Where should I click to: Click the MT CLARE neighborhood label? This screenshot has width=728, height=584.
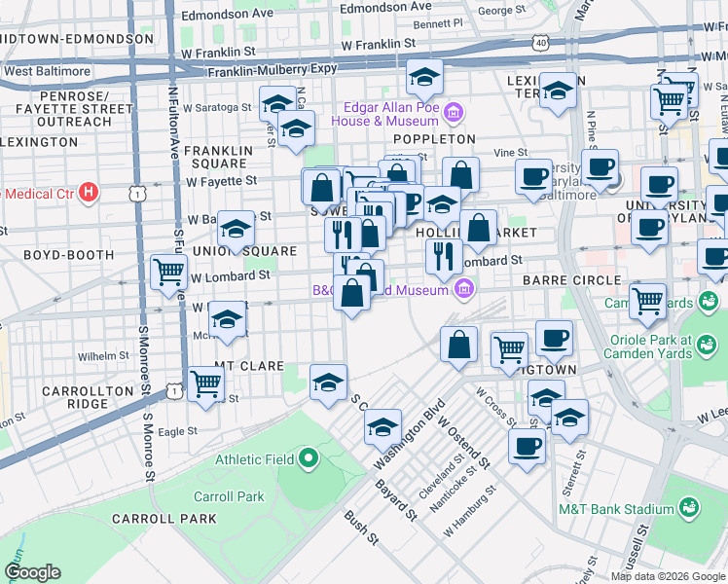pos(249,366)
